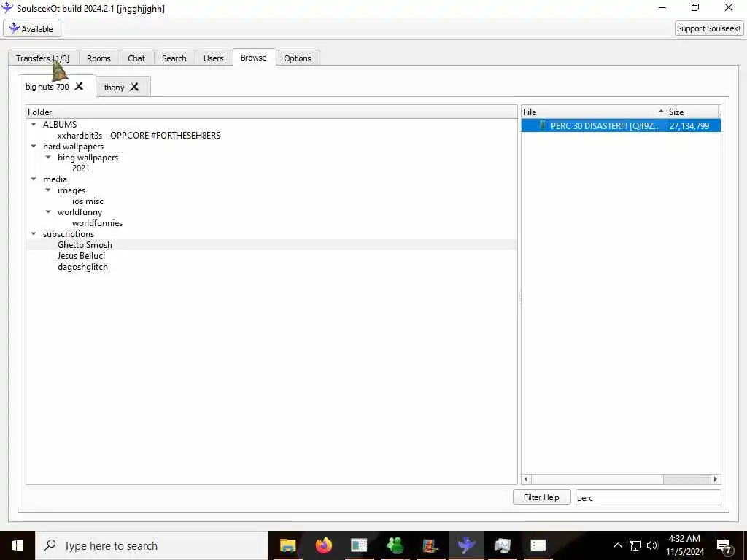Switch to the Transfers tab
The height and width of the screenshot is (560, 747).
click(x=43, y=58)
